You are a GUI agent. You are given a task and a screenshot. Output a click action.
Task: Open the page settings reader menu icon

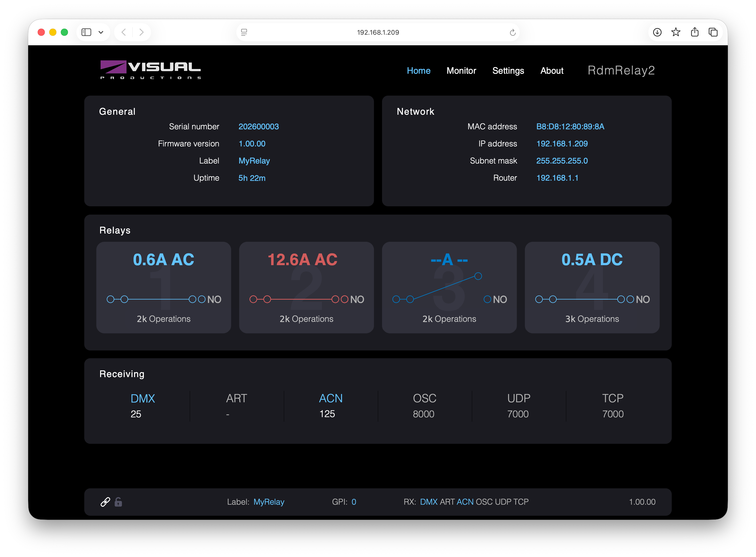(244, 32)
